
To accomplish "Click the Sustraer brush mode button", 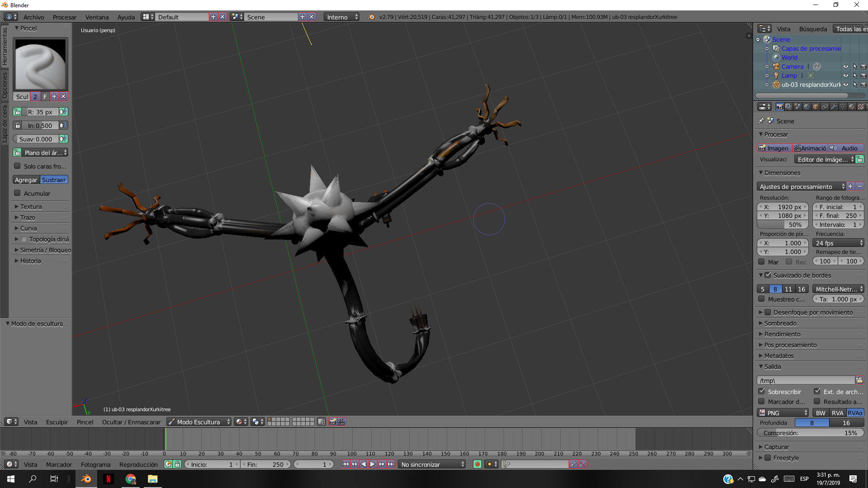I will tap(54, 179).
